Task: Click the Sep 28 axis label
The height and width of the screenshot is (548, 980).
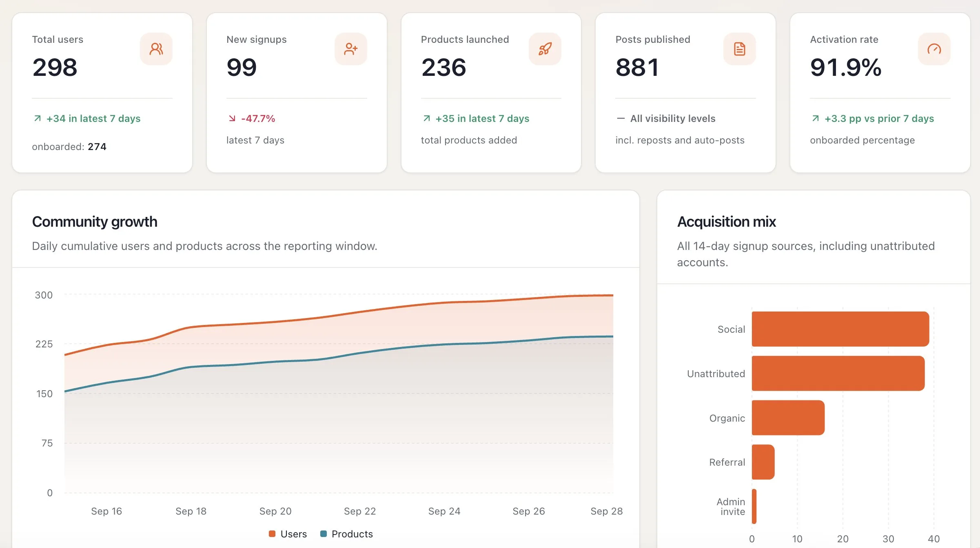Action: [607, 511]
